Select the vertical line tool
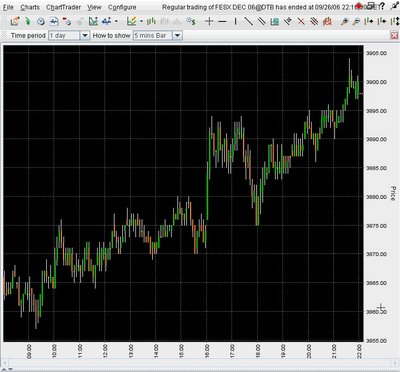This screenshot has height=372, width=400. click(235, 22)
